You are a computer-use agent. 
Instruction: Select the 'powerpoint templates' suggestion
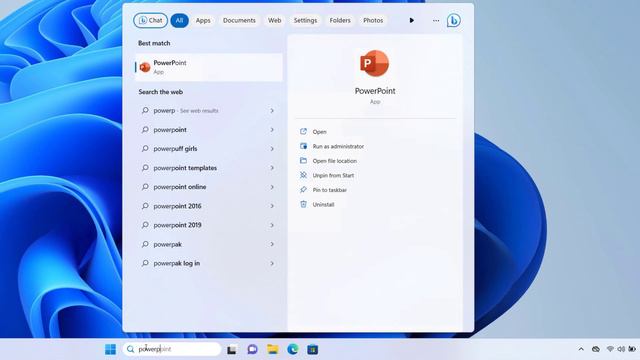(209, 168)
